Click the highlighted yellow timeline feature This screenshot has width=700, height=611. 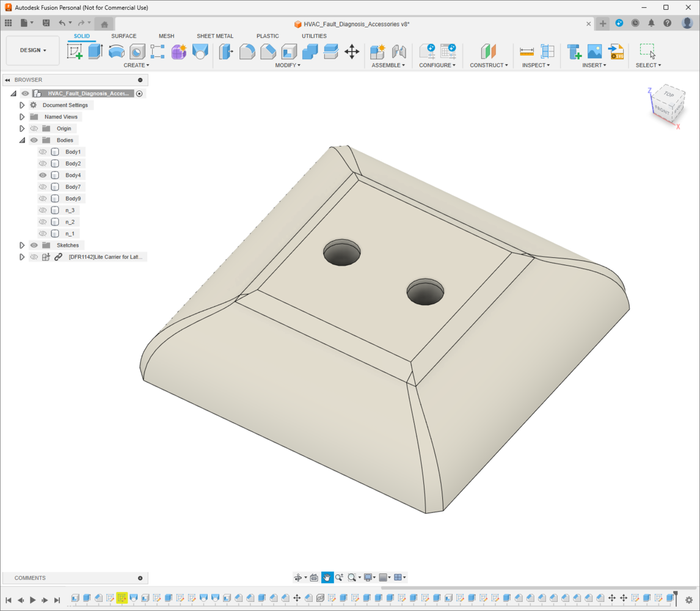tap(122, 598)
